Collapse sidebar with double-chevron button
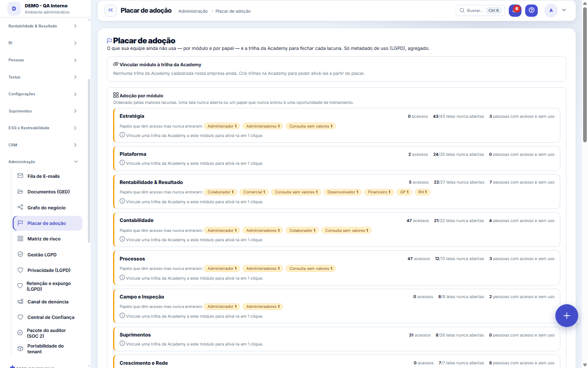The height and width of the screenshot is (368, 588). 110,11
